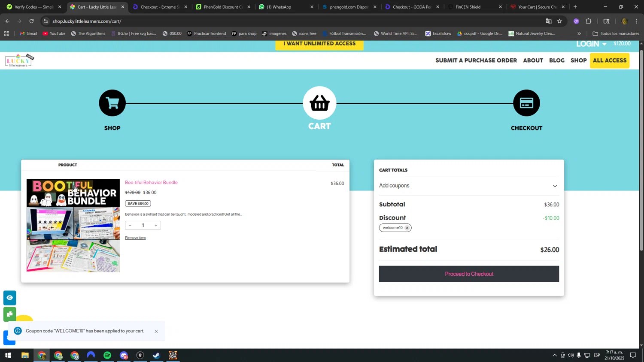Increase quantity of Boo-tiful Behavior Bundle
The height and width of the screenshot is (362, 644).
(156, 225)
